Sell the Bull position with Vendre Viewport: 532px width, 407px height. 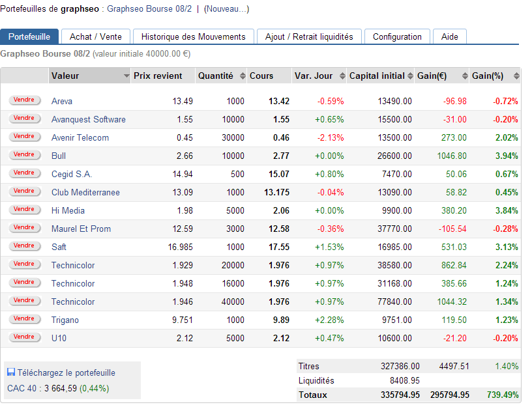(24, 154)
